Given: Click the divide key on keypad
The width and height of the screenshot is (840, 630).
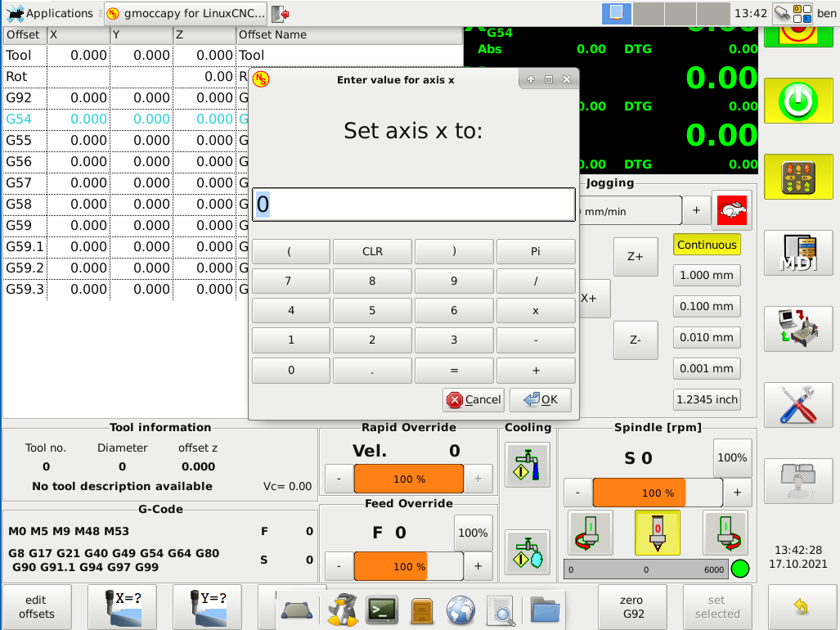Looking at the screenshot, I should click(x=536, y=281).
